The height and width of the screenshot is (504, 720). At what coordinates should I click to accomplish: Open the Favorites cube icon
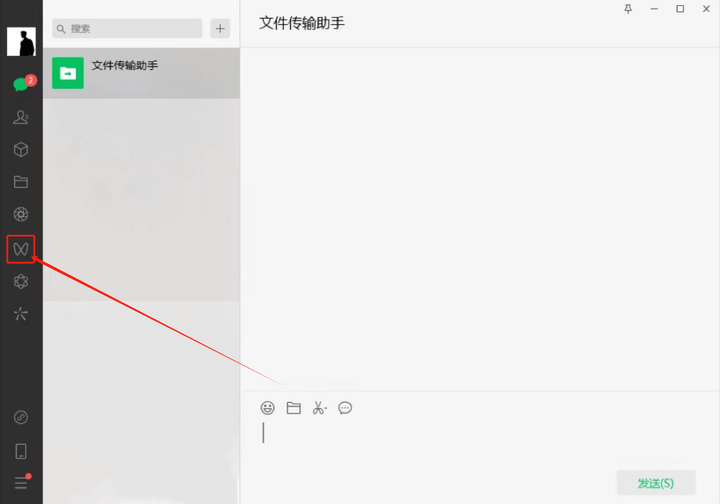[21, 150]
